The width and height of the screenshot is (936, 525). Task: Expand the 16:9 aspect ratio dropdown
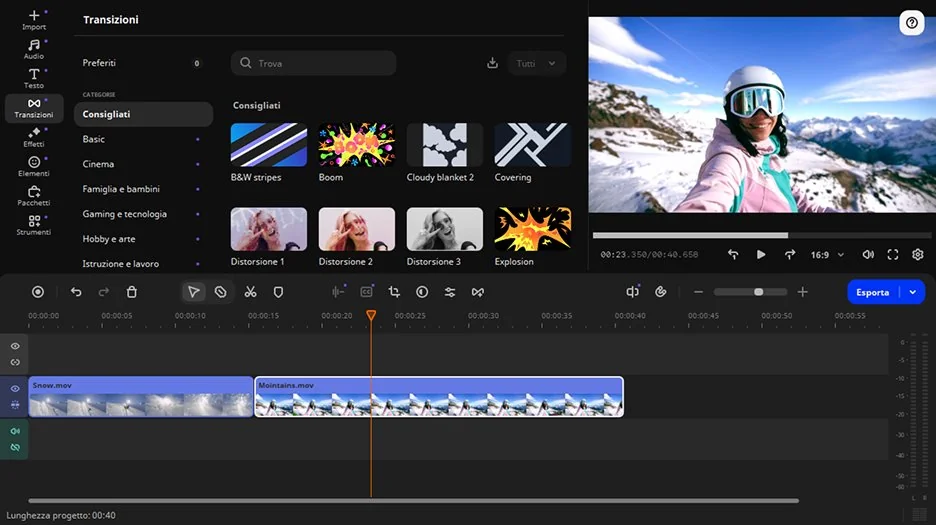pos(827,255)
